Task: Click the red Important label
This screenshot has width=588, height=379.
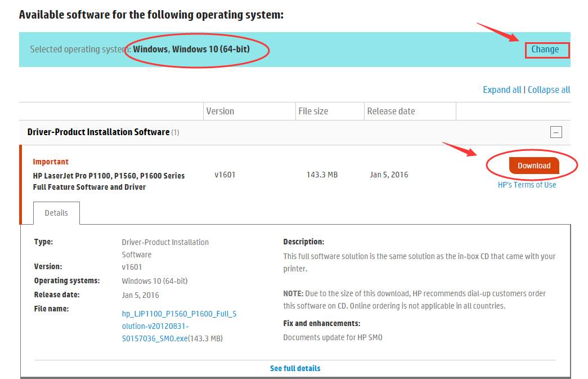Action: (x=51, y=162)
